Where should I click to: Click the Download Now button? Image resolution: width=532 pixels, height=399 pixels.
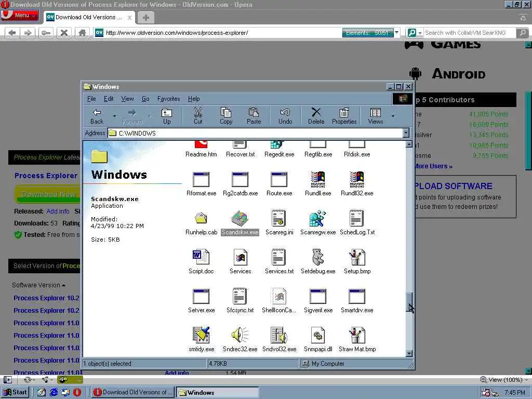48,194
